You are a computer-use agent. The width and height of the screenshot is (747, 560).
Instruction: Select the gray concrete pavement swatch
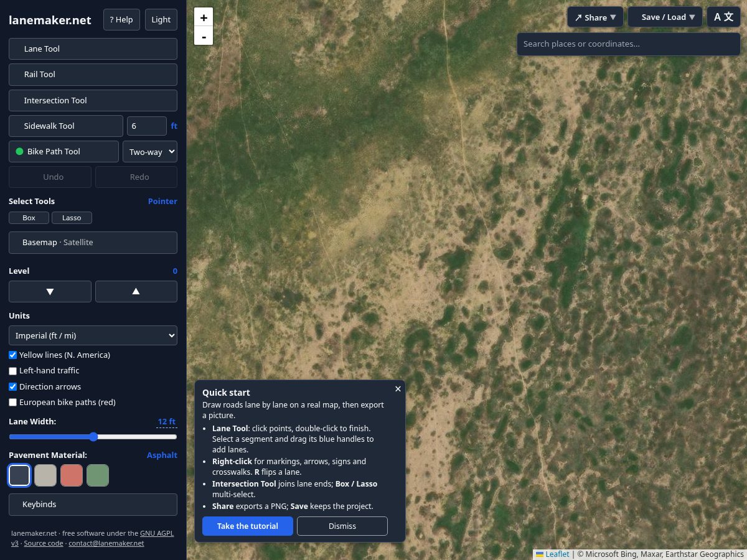(x=45, y=475)
